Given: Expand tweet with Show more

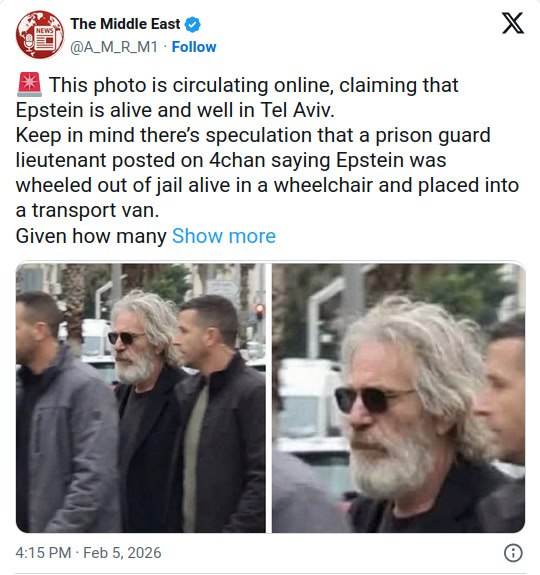Looking at the screenshot, I should pyautogui.click(x=224, y=236).
